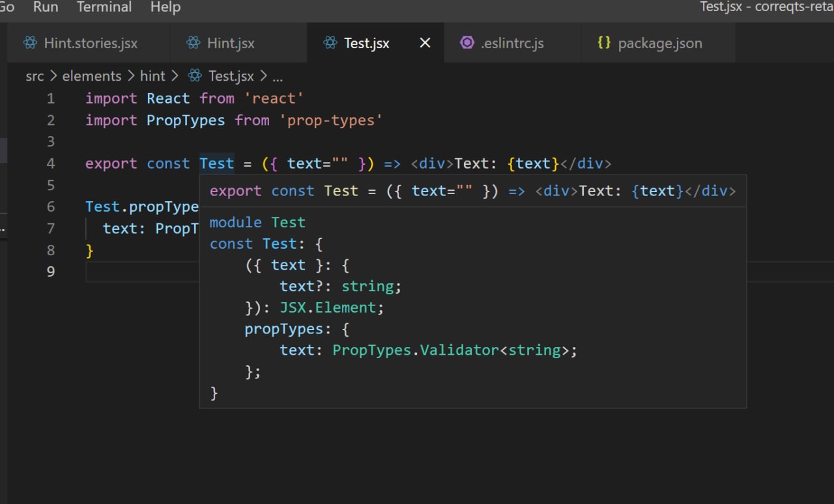Click line number 3 in the gutter
The image size is (834, 504).
click(x=51, y=142)
